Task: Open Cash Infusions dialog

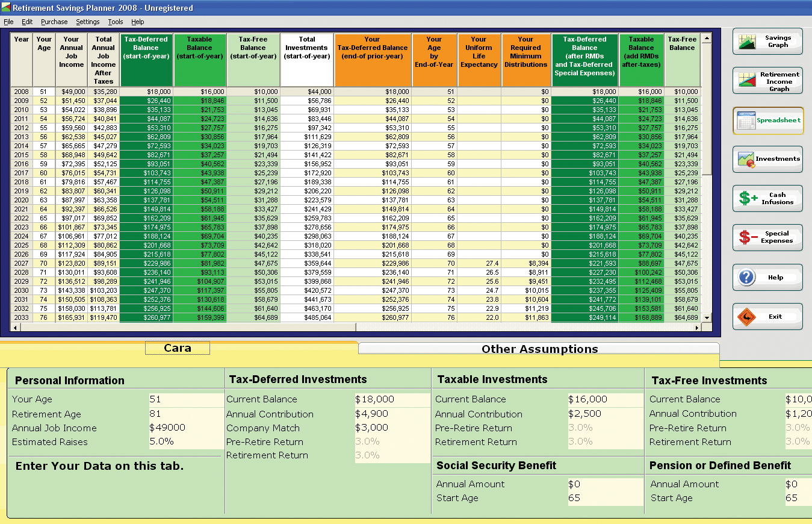Action: tap(767, 198)
